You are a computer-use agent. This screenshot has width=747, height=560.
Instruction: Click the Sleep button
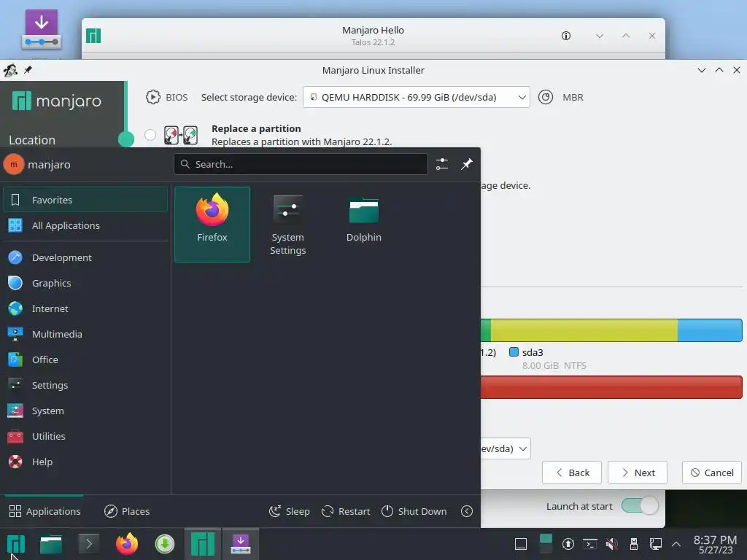289,511
